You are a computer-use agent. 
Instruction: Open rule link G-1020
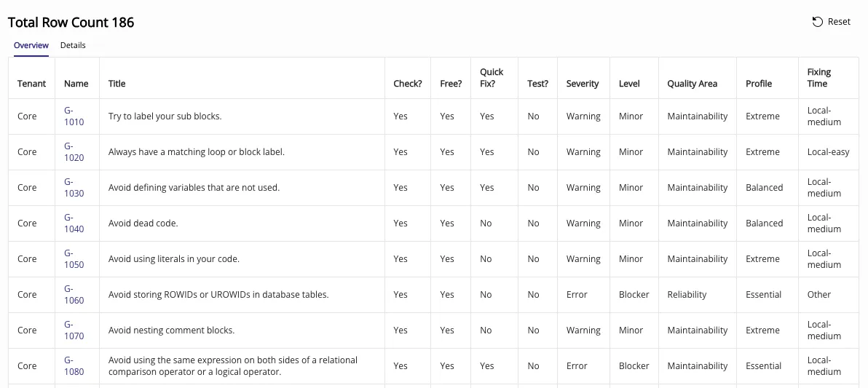(x=74, y=152)
